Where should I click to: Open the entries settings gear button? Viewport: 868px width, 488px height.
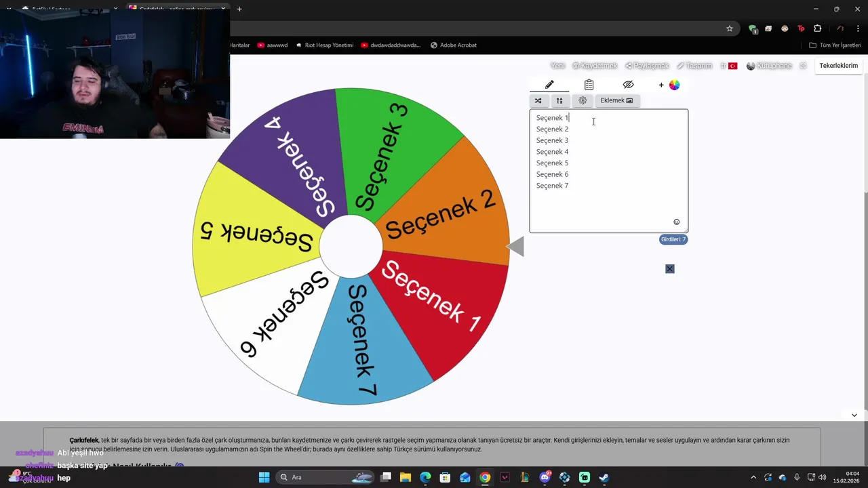point(583,100)
